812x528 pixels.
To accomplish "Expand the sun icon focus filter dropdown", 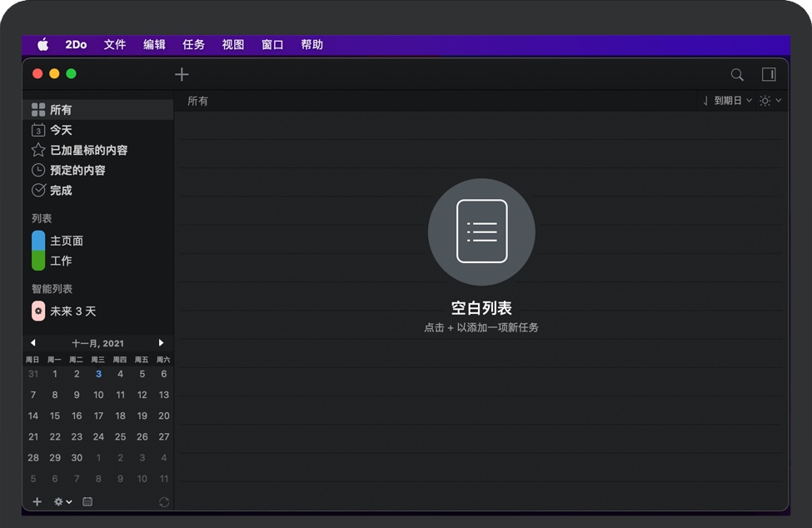I will (770, 101).
